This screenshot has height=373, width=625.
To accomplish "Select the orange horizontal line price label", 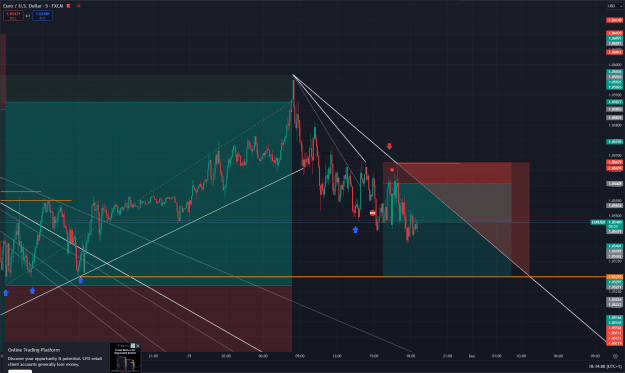I will coord(615,277).
